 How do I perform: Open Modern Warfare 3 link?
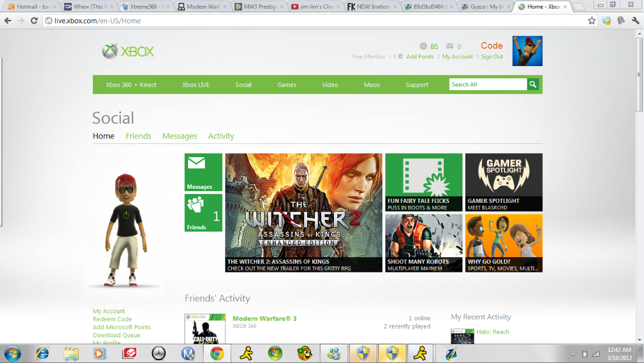(264, 318)
